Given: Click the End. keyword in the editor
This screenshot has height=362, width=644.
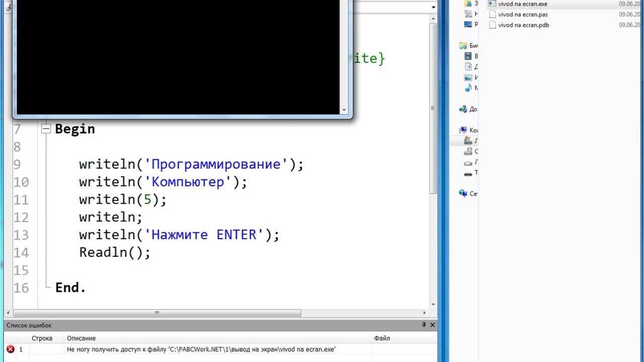Looking at the screenshot, I should click(70, 288).
